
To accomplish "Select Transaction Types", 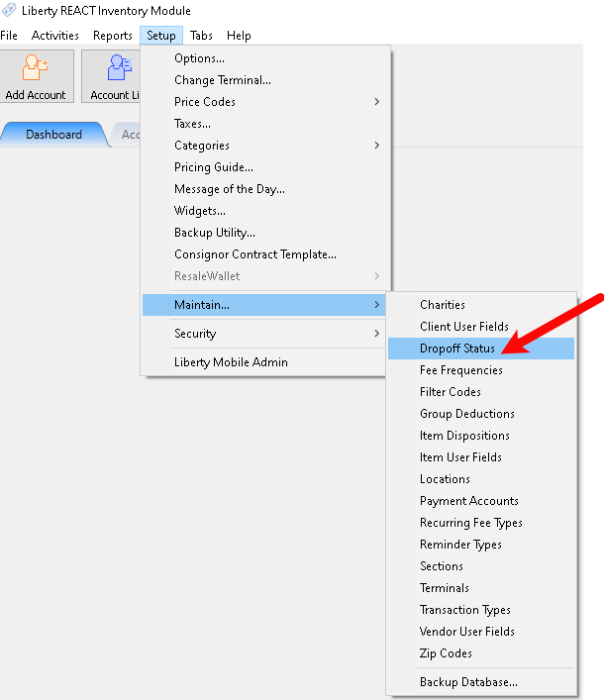I will point(481,610).
